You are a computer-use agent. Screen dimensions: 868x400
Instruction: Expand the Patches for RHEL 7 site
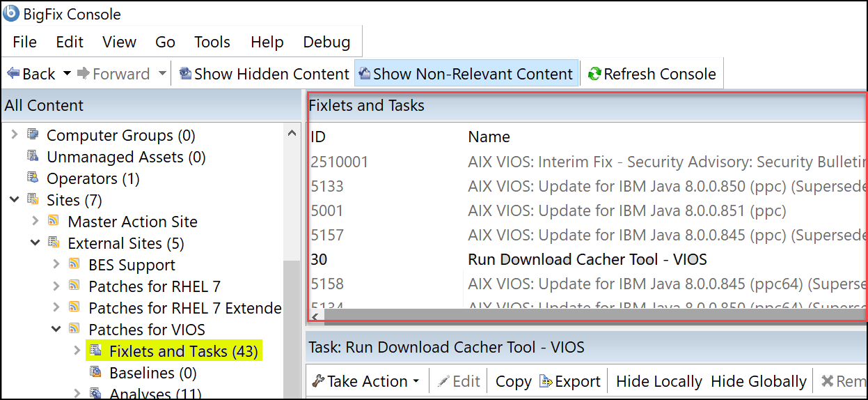coord(56,286)
